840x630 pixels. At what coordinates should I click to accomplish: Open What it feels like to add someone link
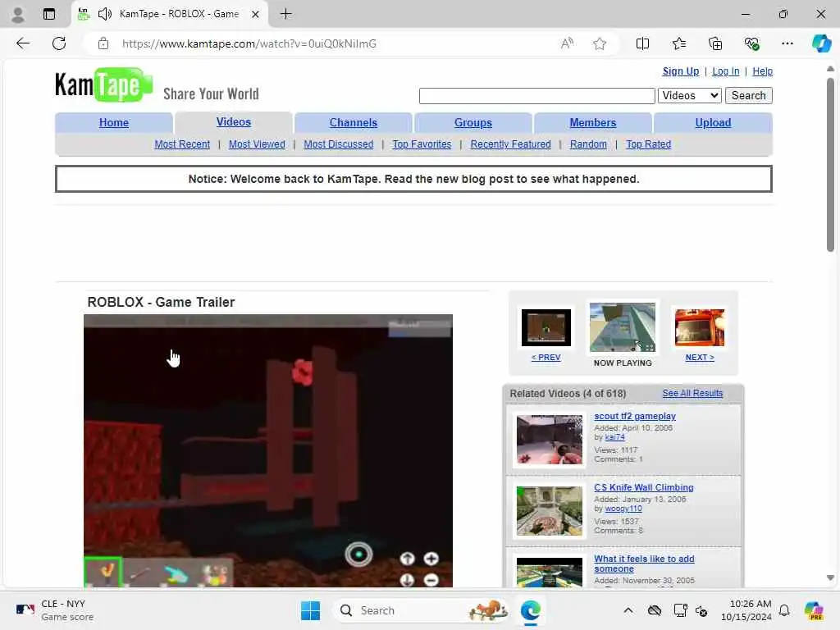(644, 564)
